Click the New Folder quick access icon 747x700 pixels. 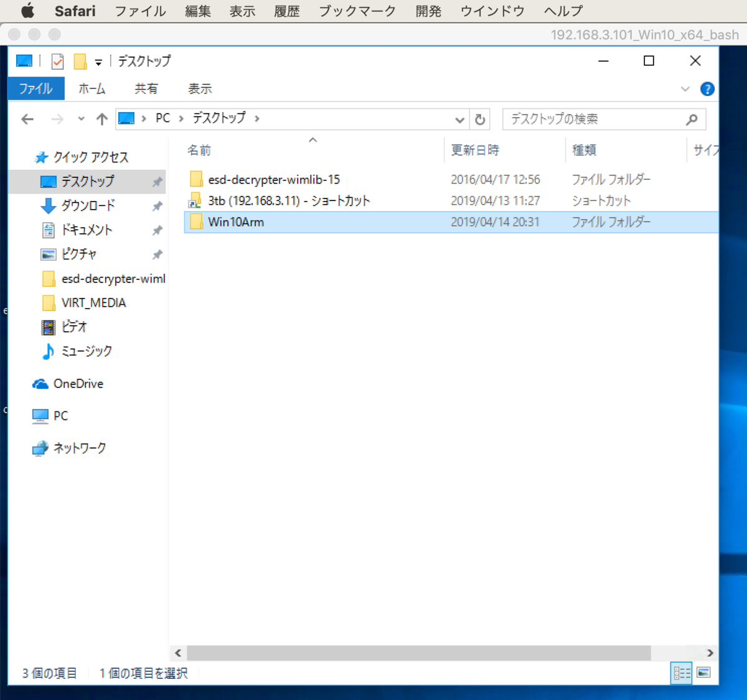pos(80,61)
